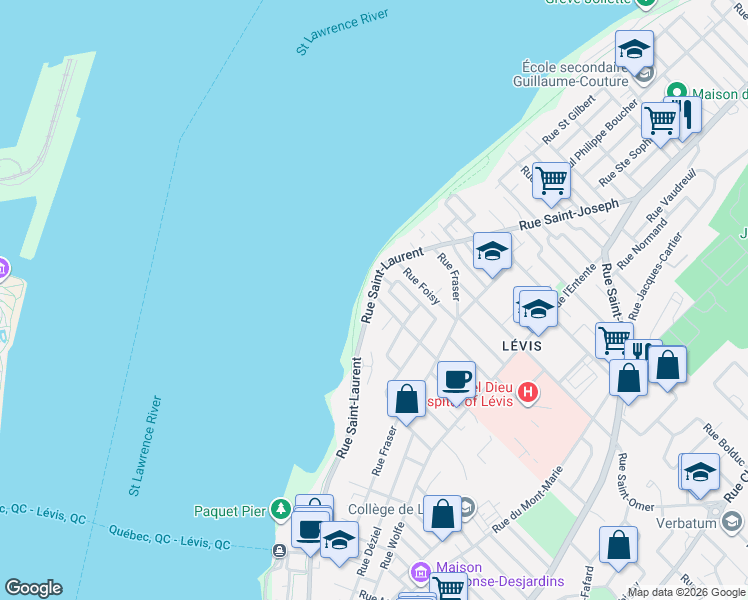Open the hospital H icon of Hotel Dieu
The image size is (748, 600).
[528, 393]
